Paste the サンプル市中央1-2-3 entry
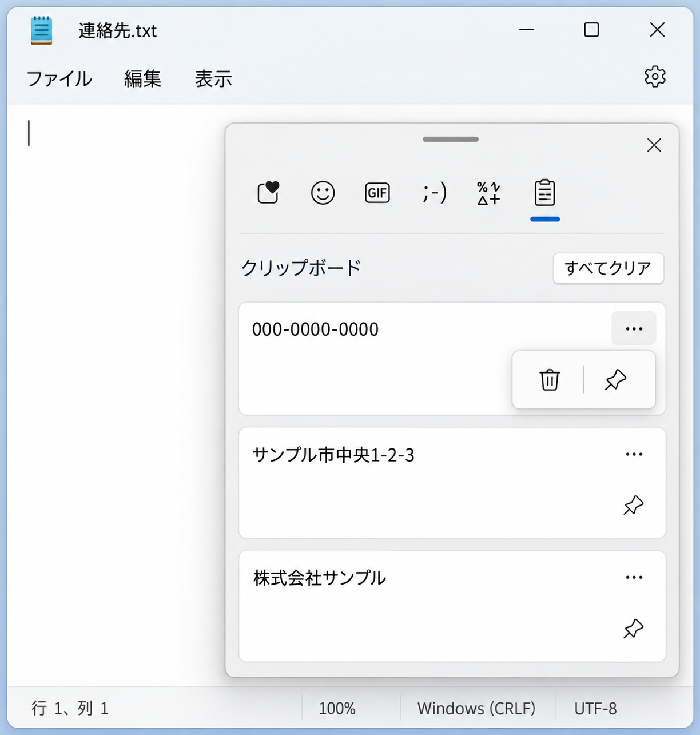The image size is (700, 735). point(452,483)
